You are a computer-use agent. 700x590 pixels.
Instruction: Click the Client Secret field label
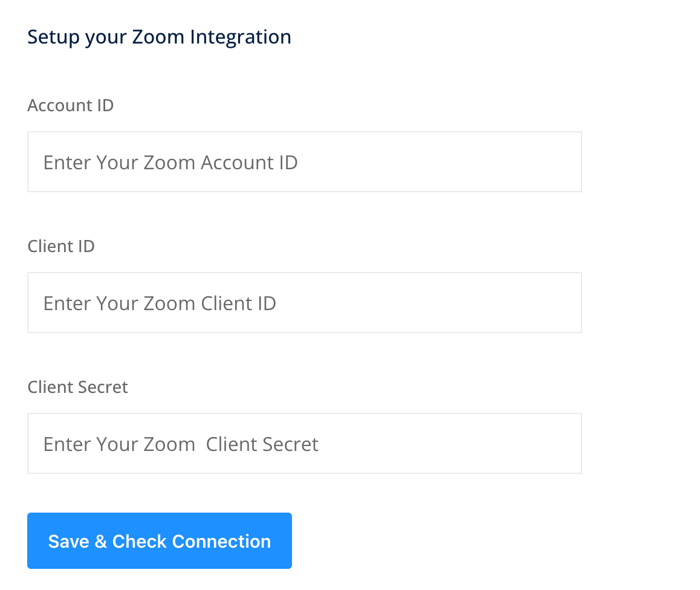pyautogui.click(x=78, y=387)
